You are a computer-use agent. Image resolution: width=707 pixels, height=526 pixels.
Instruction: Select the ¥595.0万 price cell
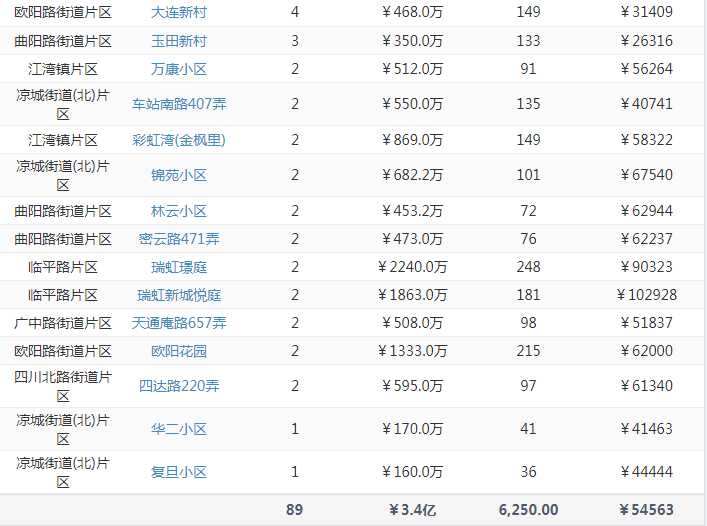click(413, 386)
